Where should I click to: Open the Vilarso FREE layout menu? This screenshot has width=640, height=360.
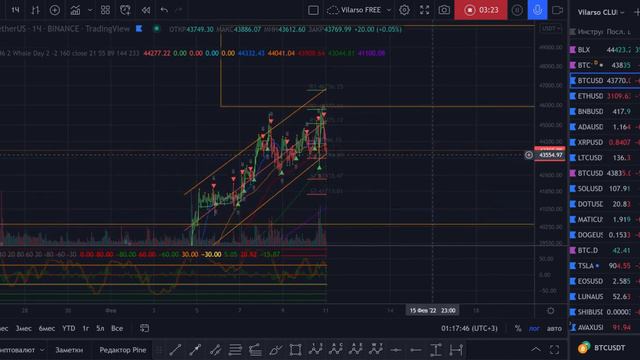(x=359, y=10)
